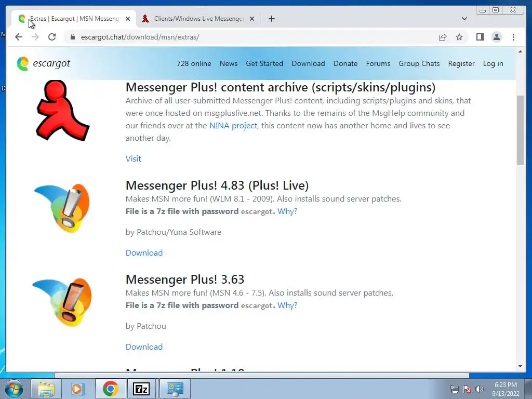Click the forward navigation arrow
Image resolution: width=532 pixels, height=399 pixels.
[35, 37]
